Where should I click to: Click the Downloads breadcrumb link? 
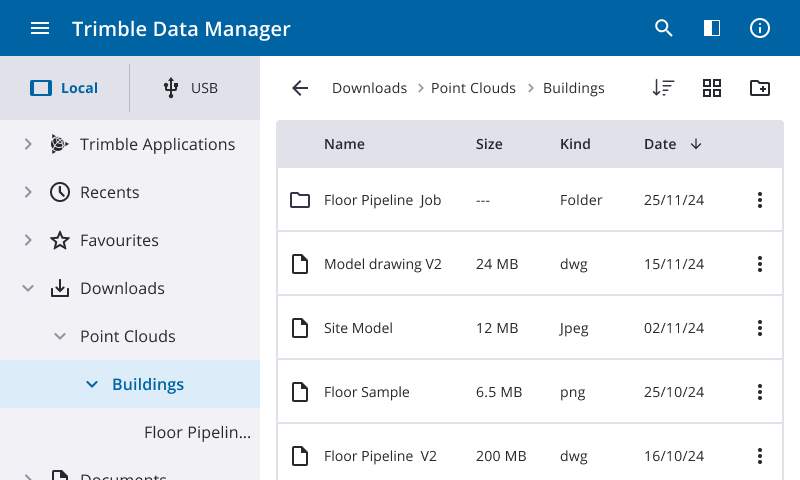click(x=369, y=88)
